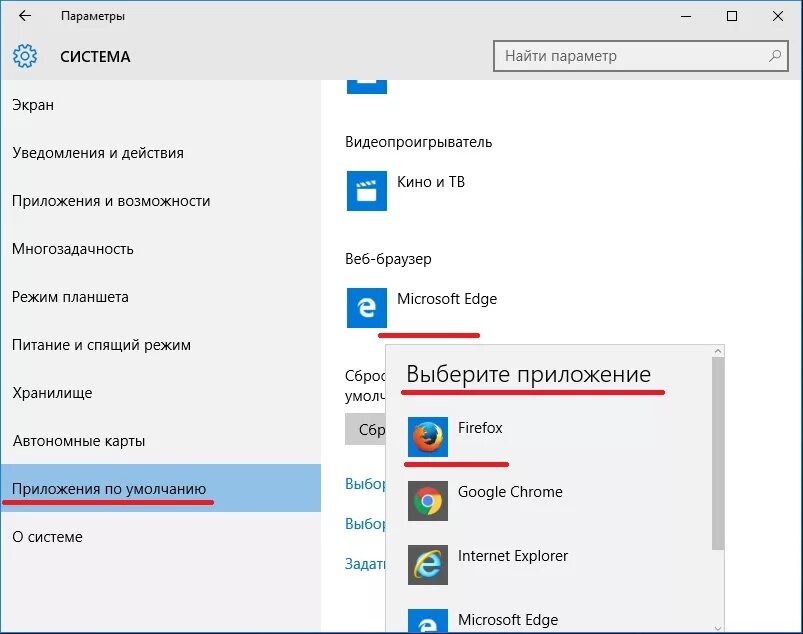Click the Найти параметр search field
Image resolution: width=803 pixels, height=634 pixels.
(x=641, y=56)
